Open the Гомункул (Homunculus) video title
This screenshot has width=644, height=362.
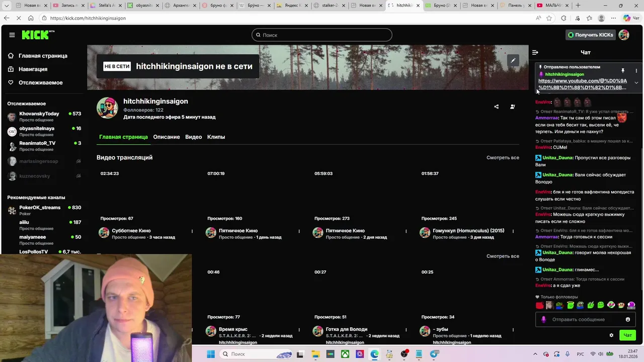(x=468, y=231)
